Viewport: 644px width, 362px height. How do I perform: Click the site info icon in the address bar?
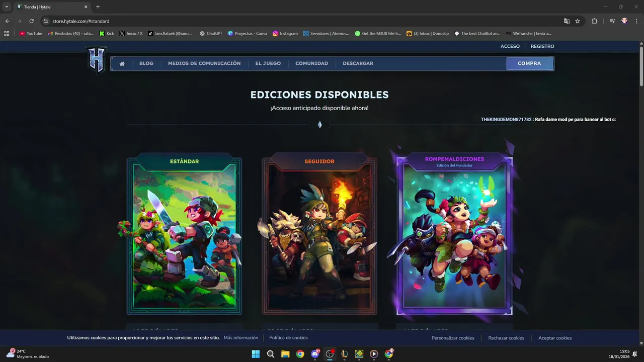click(46, 21)
